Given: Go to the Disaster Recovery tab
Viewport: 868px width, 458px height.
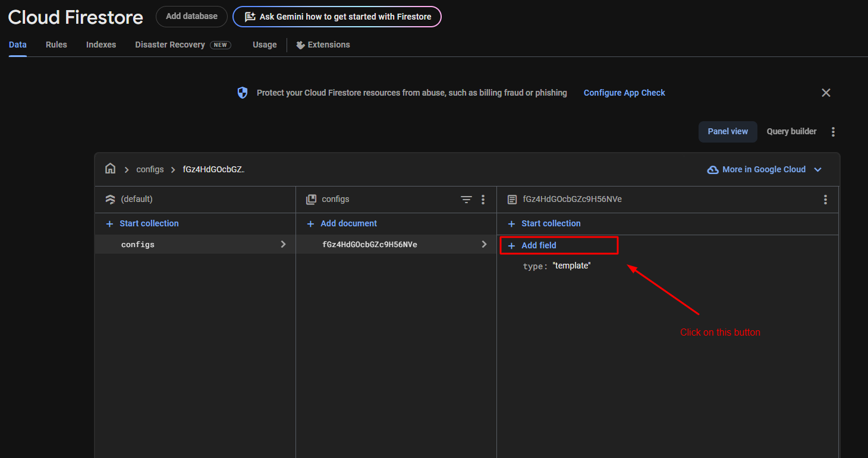Looking at the screenshot, I should point(170,45).
